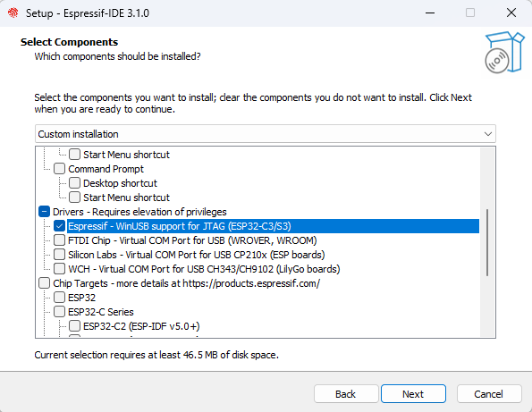Click the Espressif logo icon in title bar
The height and width of the screenshot is (412, 532).
13,13
